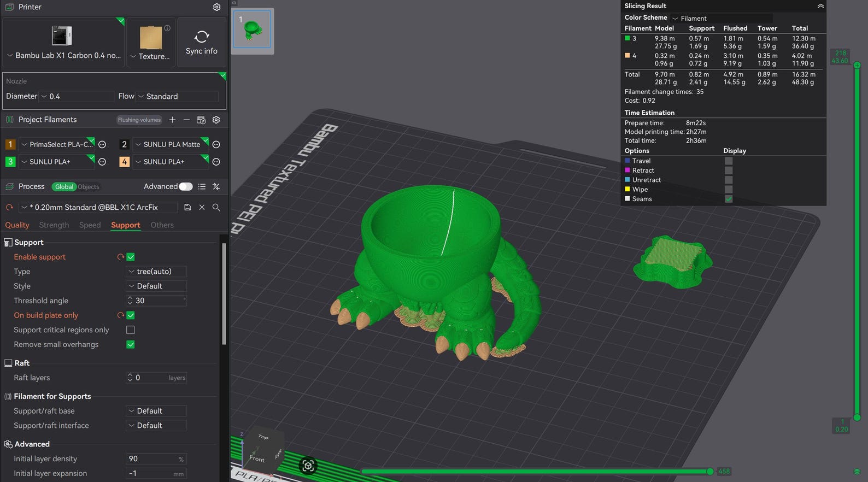Select filament 3 green color swatch
This screenshot has height=482, width=868.
[x=10, y=162]
